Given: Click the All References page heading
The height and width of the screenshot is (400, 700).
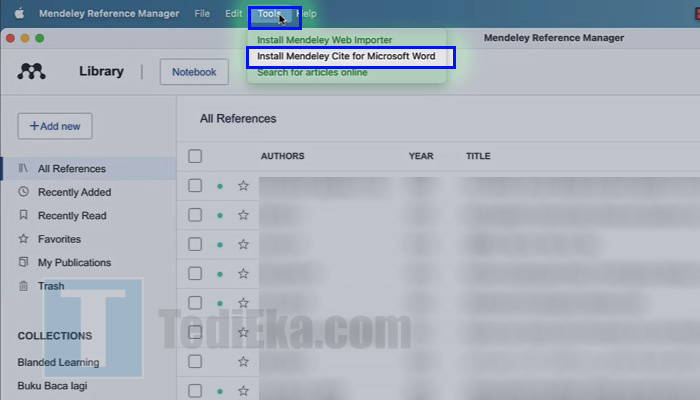Looking at the screenshot, I should click(x=238, y=119).
